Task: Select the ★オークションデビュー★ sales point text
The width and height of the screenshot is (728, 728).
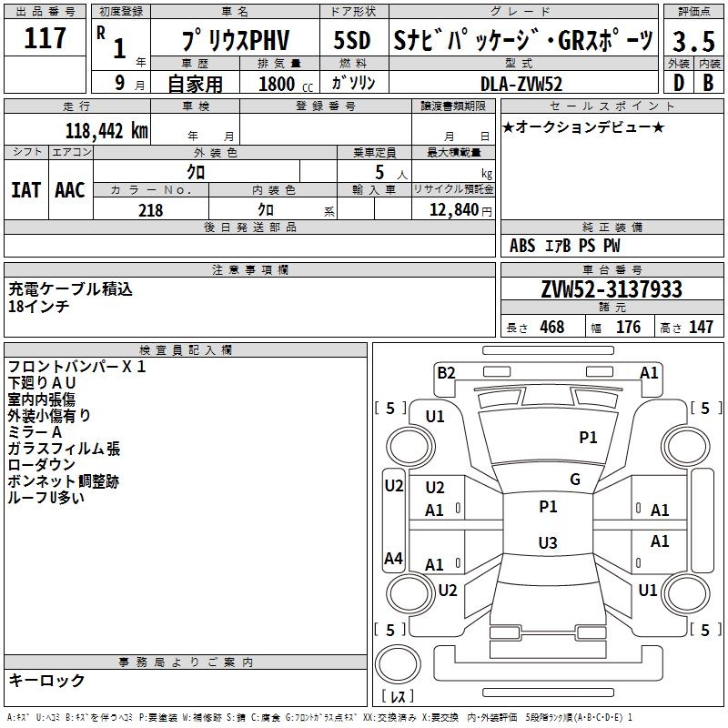Action: (583, 126)
